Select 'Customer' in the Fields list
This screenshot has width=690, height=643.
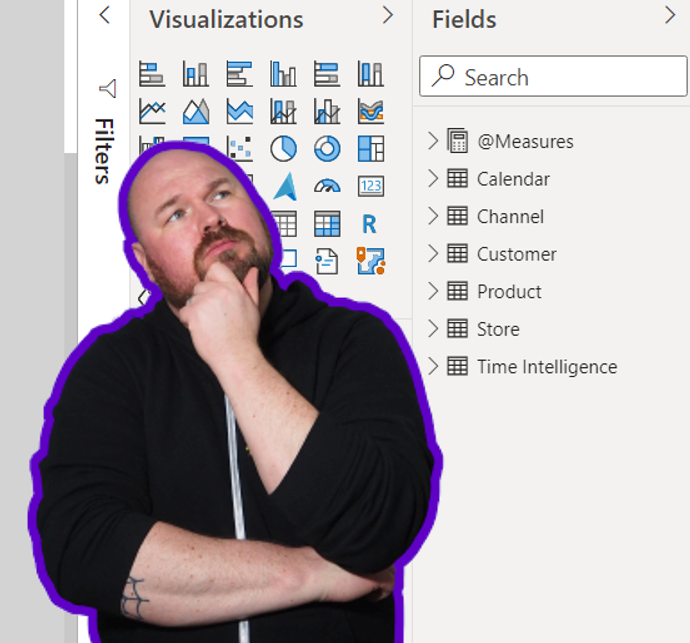pyautogui.click(x=517, y=254)
